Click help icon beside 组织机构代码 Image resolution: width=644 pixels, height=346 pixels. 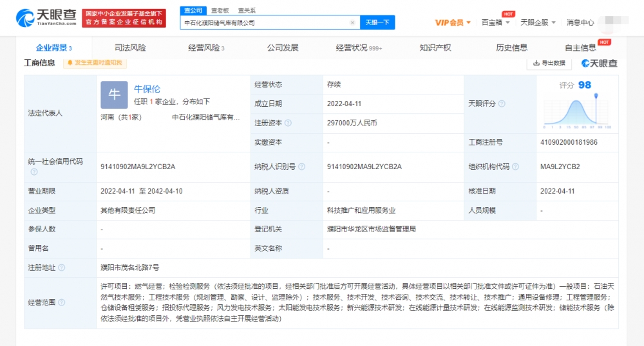515,167
